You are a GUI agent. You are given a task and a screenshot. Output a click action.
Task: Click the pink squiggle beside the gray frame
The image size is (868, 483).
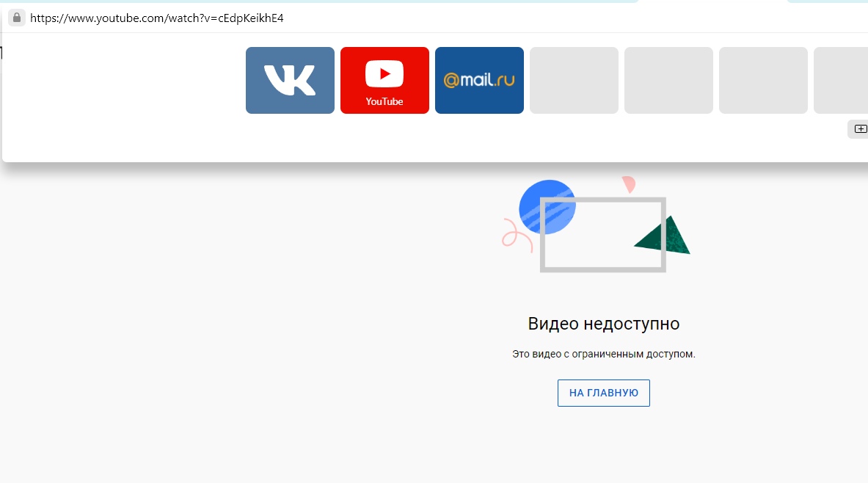coord(517,235)
